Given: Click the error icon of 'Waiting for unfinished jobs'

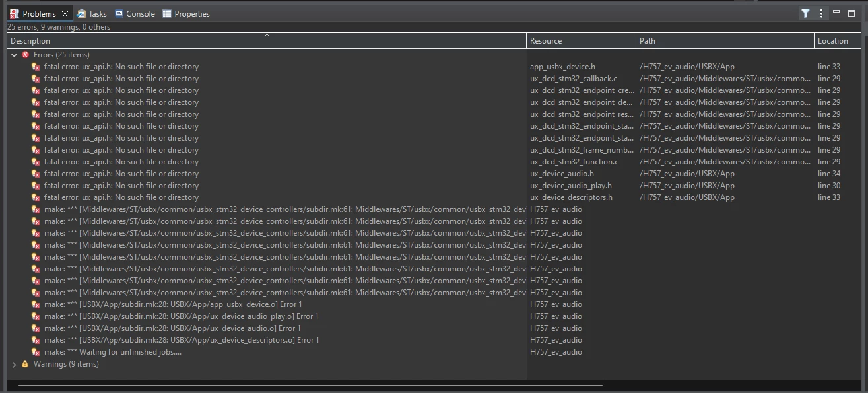Looking at the screenshot, I should (36, 352).
